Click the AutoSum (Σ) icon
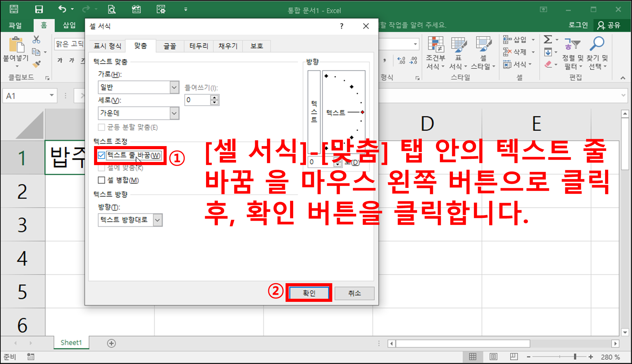The height and width of the screenshot is (364, 632). (x=548, y=39)
